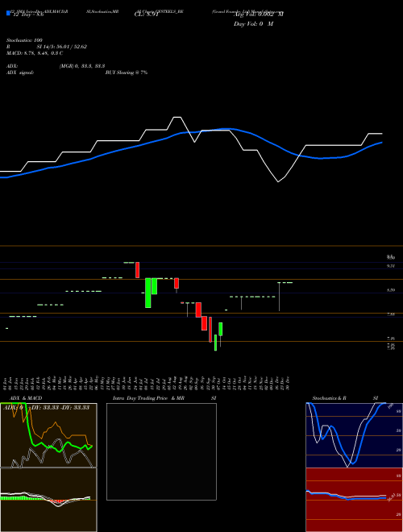Click the MACD histogram sub-panel
This screenshot has height=532, width=403.
pos(48,500)
